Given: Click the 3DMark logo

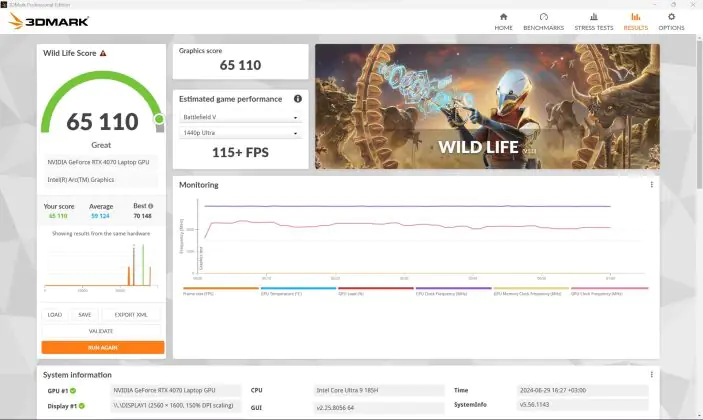Looking at the screenshot, I should tap(48, 21).
